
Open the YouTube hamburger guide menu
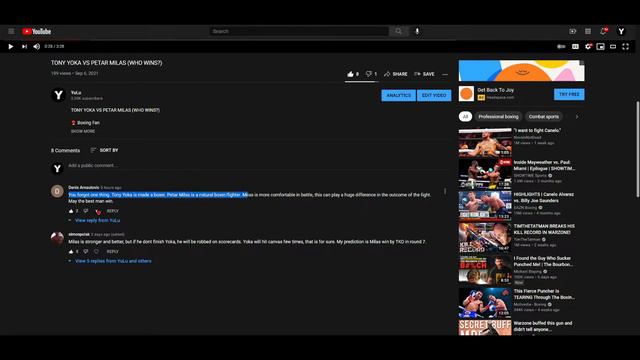pyautogui.click(x=11, y=31)
